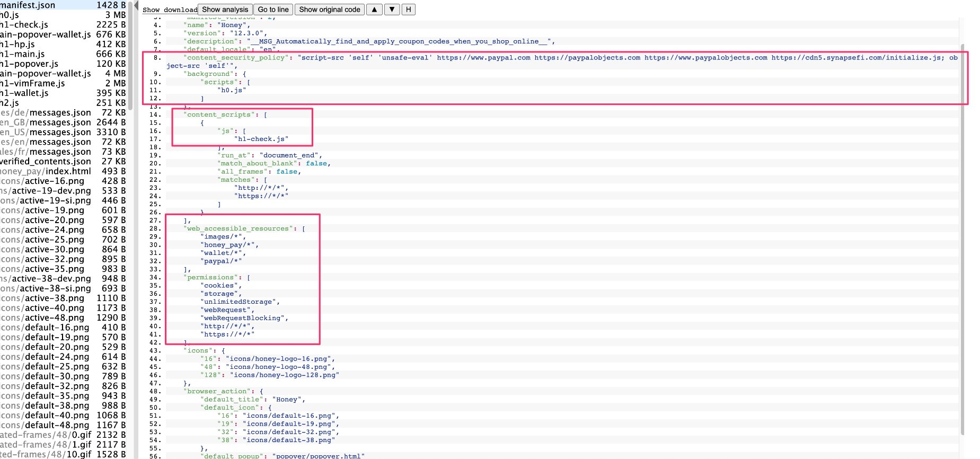Click the "run_at": "document_end" line
Viewport: 980px width, 459px height.
[x=269, y=155]
